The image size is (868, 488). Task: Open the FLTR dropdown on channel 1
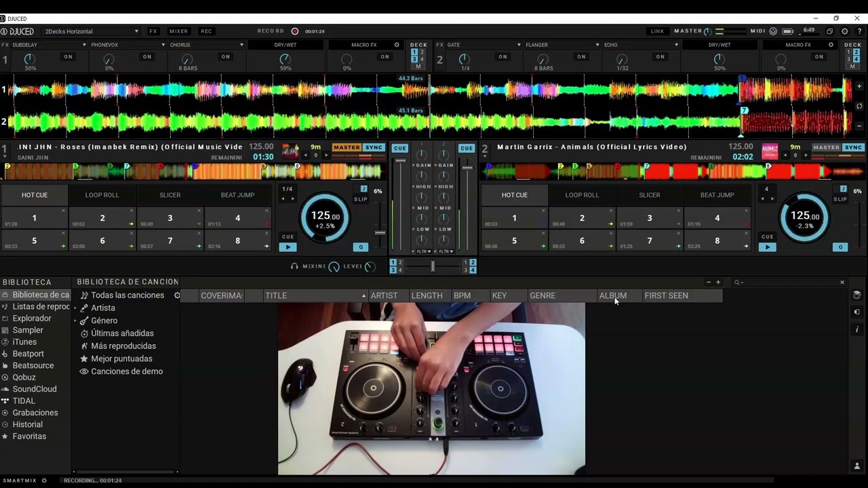423,251
